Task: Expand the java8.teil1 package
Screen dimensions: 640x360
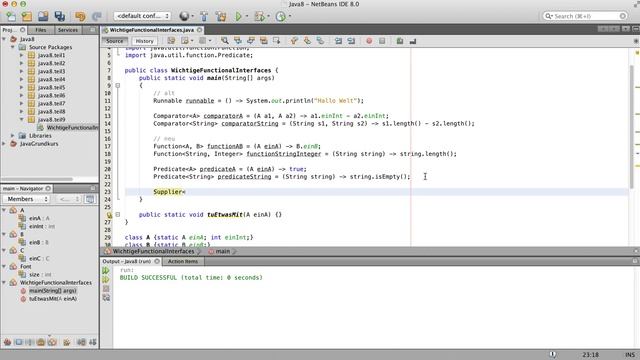Action: tap(22, 55)
